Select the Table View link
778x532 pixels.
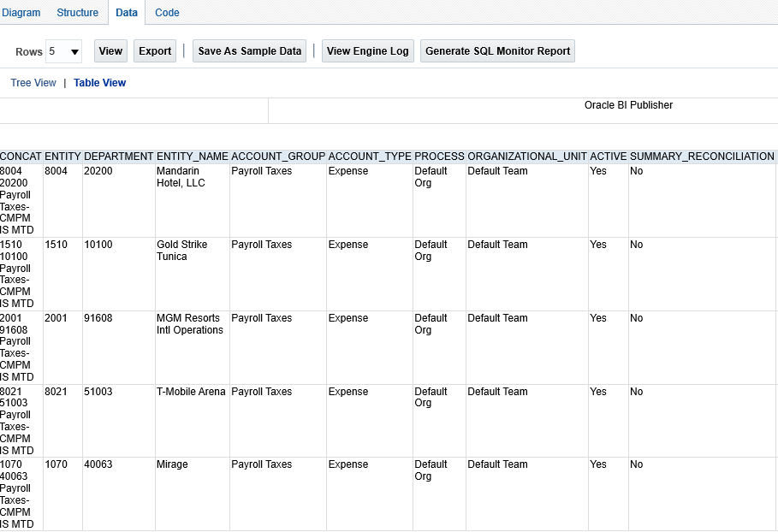click(x=99, y=83)
